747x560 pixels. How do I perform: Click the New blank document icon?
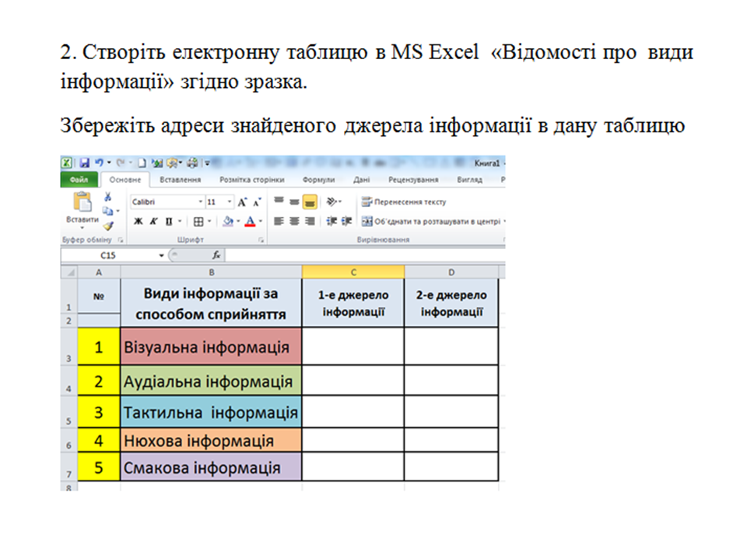[142, 163]
